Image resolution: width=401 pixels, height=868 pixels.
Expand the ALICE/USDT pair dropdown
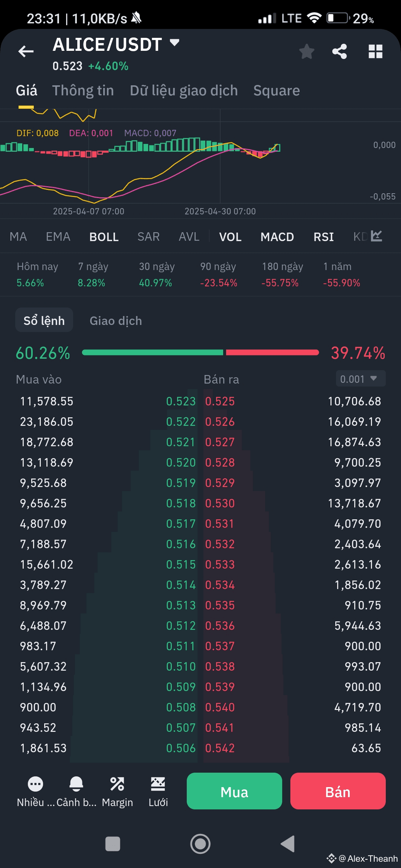[175, 43]
